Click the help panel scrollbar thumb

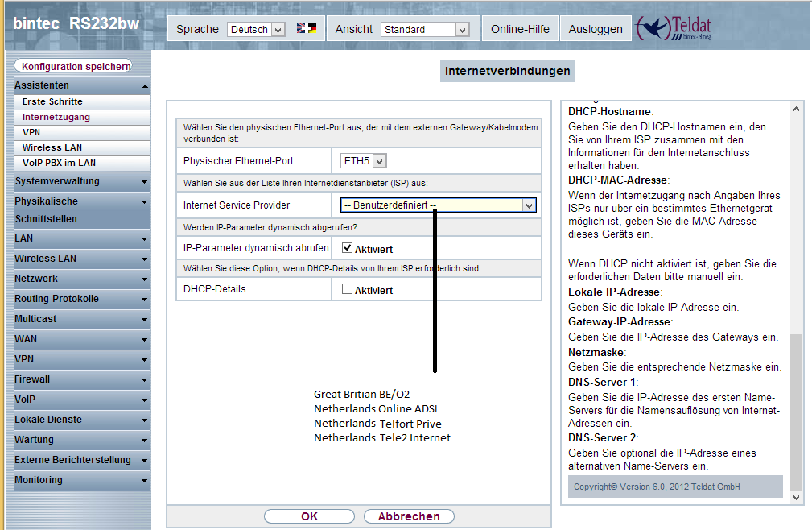(x=796, y=412)
